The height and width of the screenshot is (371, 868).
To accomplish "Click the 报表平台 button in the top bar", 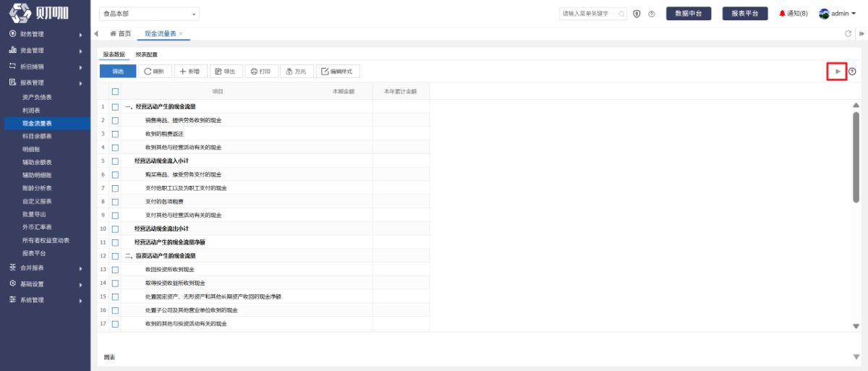I will pyautogui.click(x=745, y=14).
